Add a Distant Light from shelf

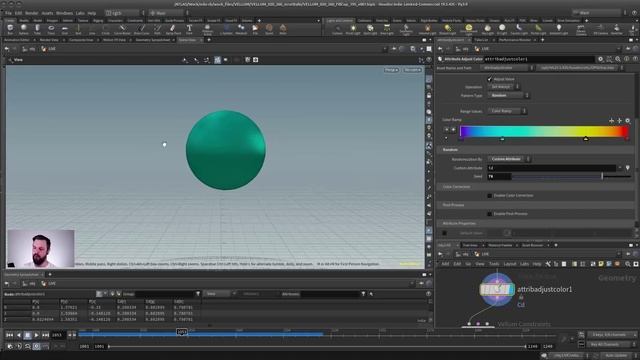click(x=448, y=29)
